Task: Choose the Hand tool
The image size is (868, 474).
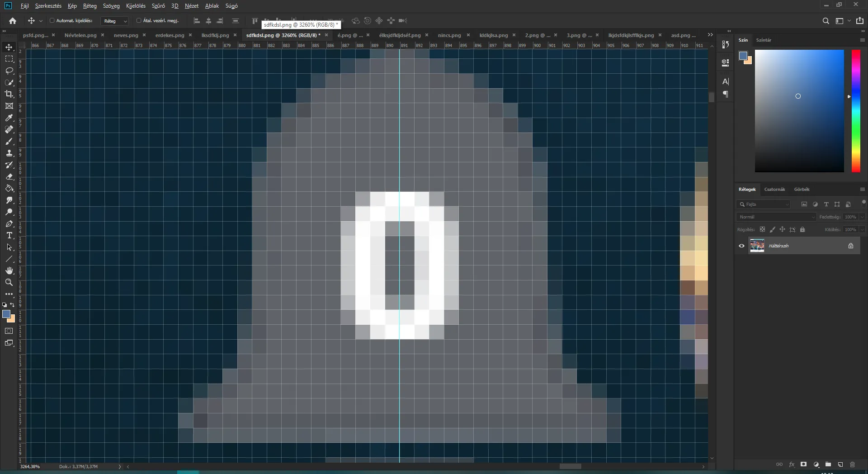Action: pos(9,270)
